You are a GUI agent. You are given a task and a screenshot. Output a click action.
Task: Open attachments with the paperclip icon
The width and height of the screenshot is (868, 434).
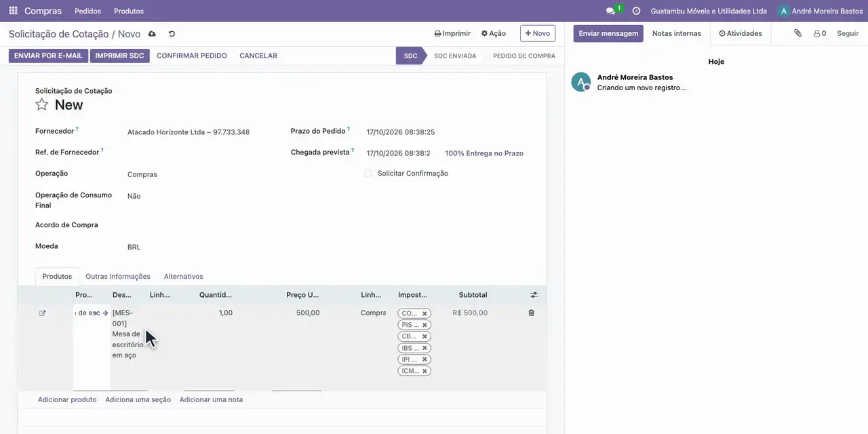(798, 33)
